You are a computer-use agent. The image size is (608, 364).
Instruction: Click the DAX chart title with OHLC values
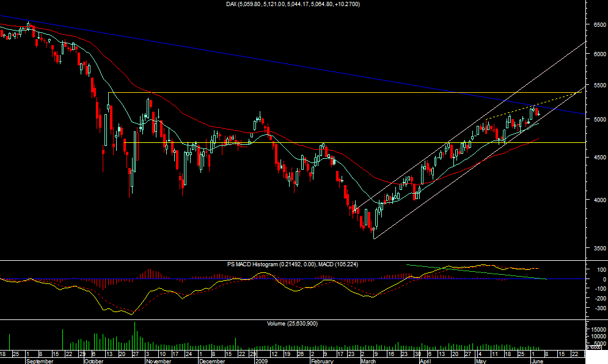pyautogui.click(x=293, y=4)
